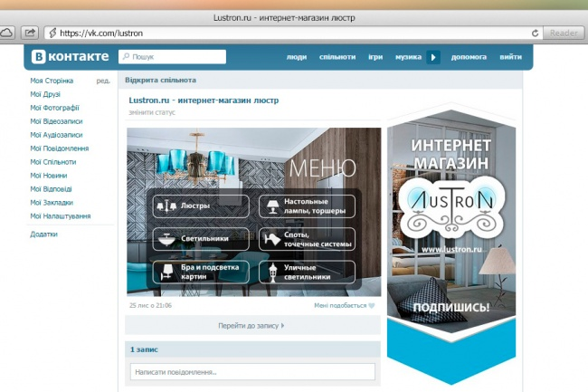588x392 pixels.
Task: Click the Люстры label in the menu
Action: point(195,206)
